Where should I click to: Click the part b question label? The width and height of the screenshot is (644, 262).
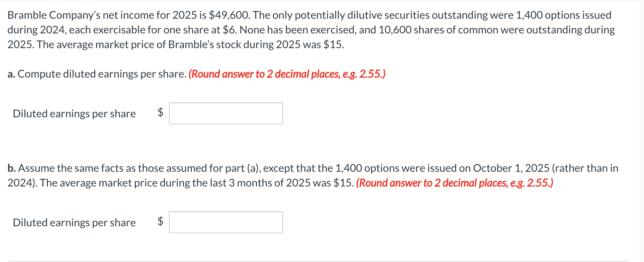click(x=11, y=168)
